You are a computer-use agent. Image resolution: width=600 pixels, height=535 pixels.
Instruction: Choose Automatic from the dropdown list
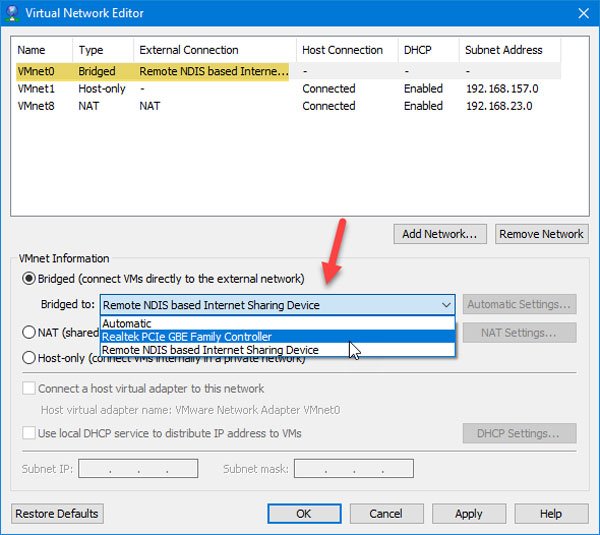point(127,324)
